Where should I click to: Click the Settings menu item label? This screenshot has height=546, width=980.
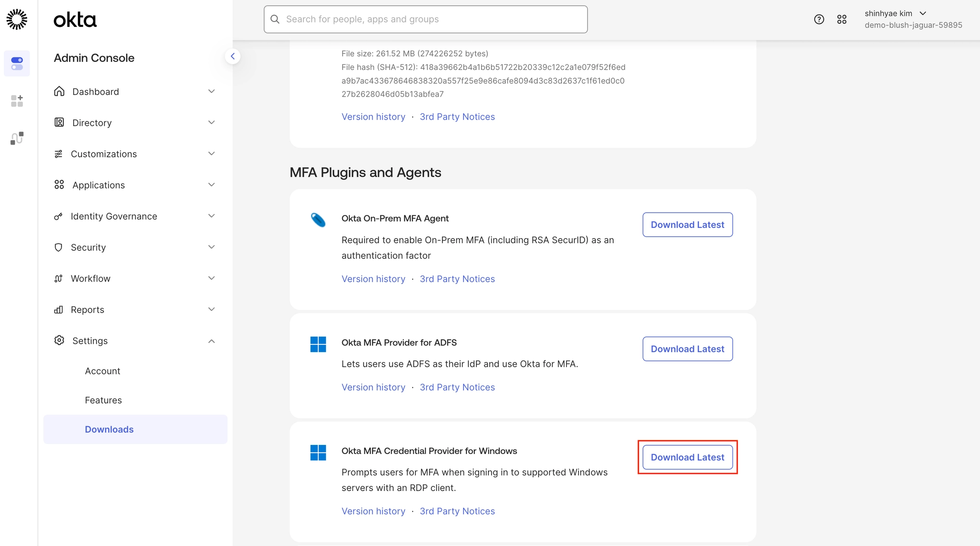[90, 341]
